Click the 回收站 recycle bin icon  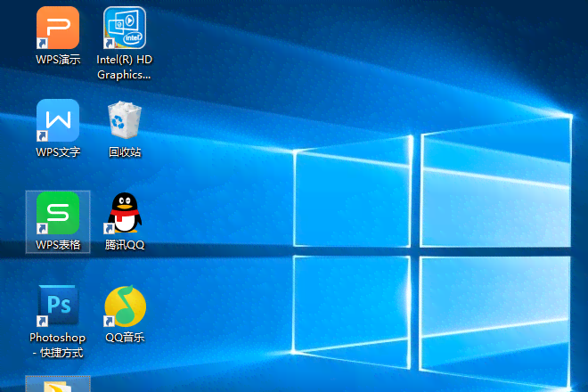coord(125,120)
